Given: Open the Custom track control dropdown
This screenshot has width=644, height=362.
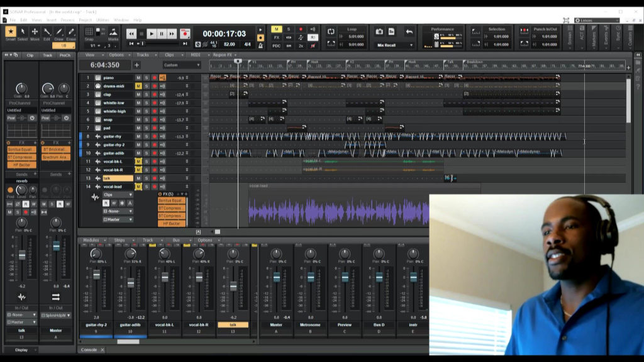Looking at the screenshot, I should (182, 65).
